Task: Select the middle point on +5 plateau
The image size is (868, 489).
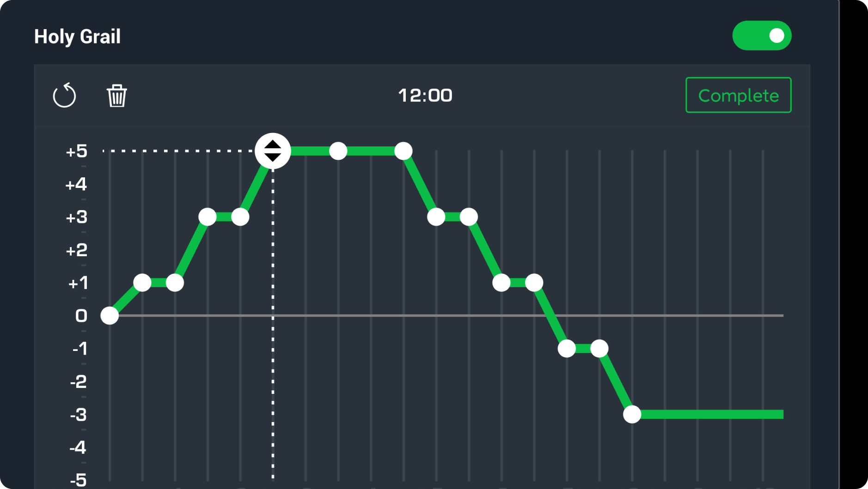Action: 338,151
